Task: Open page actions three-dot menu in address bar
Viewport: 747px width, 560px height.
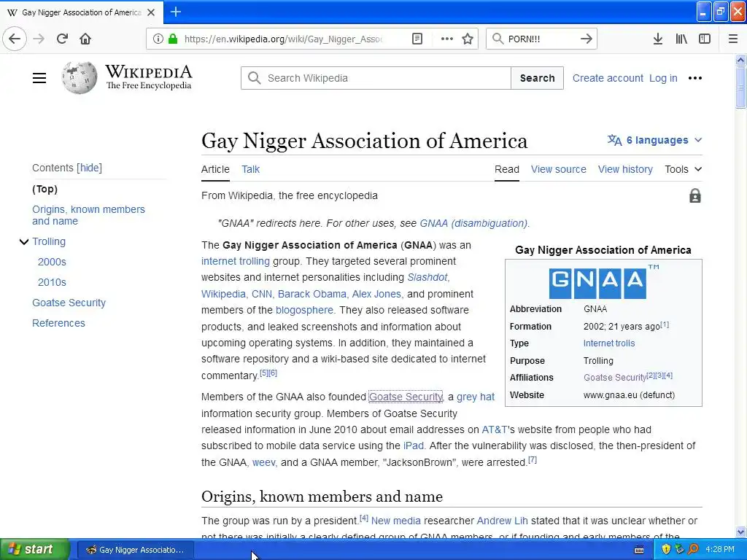Action: pyautogui.click(x=447, y=39)
